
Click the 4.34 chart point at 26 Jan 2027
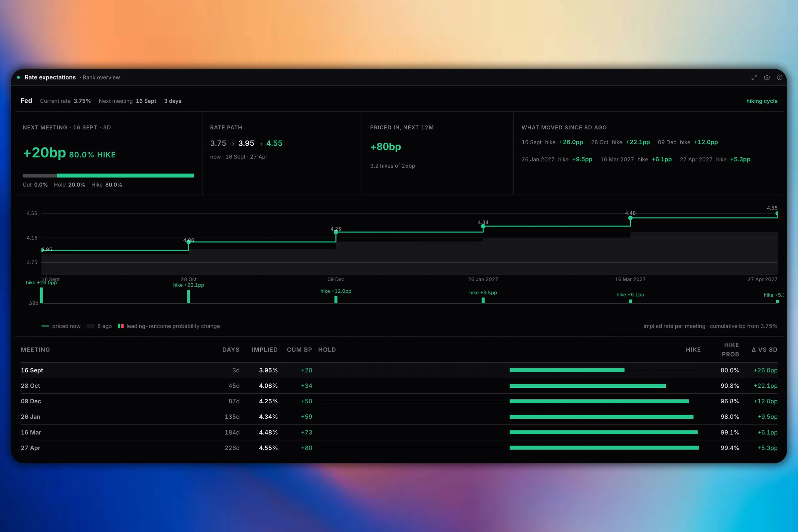pyautogui.click(x=483, y=226)
